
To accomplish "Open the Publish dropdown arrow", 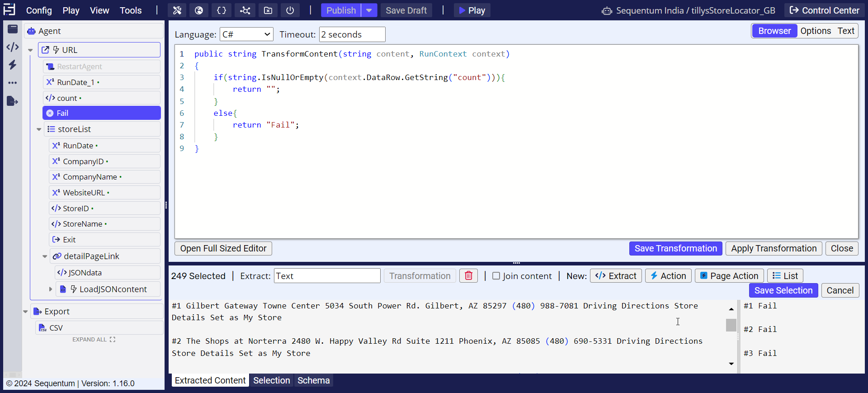I will point(369,10).
